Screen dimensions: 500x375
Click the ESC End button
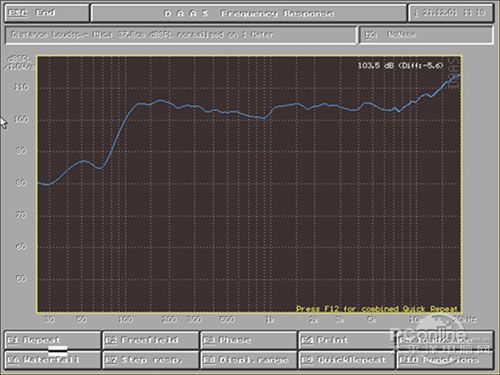click(47, 13)
